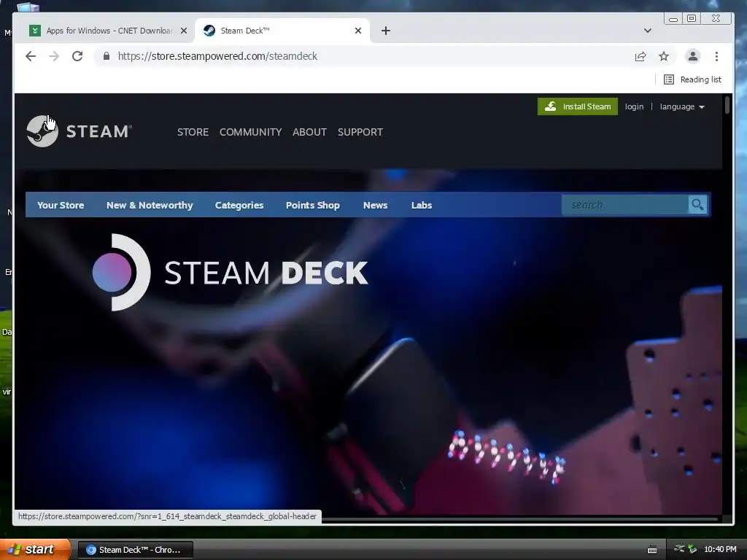Open the Reading list
The image size is (747, 560).
click(x=693, y=79)
